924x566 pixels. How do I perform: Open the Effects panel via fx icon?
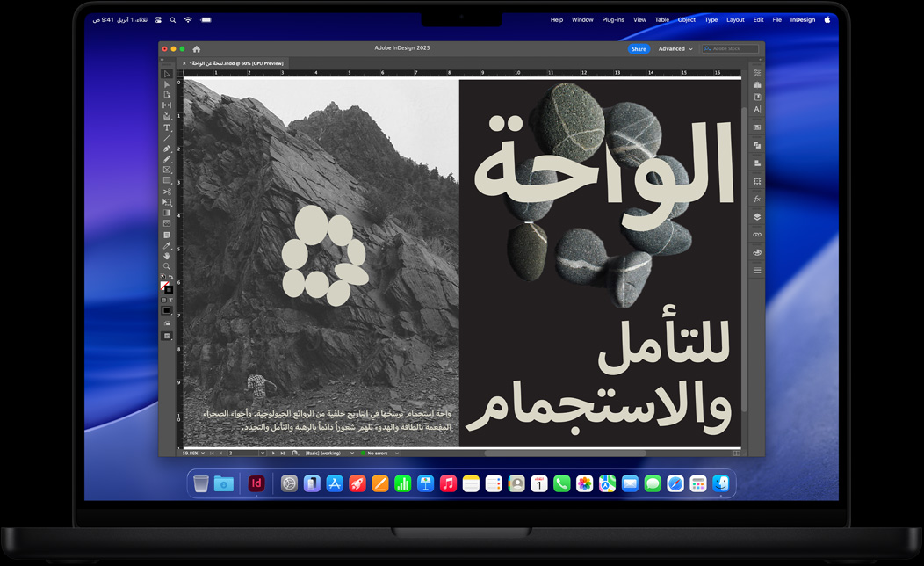coord(757,200)
